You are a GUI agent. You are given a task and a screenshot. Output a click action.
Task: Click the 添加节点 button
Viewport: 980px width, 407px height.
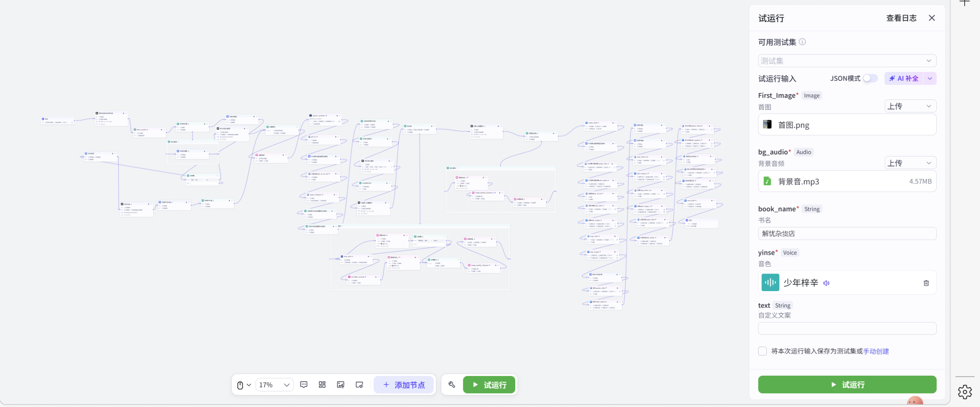click(x=404, y=385)
